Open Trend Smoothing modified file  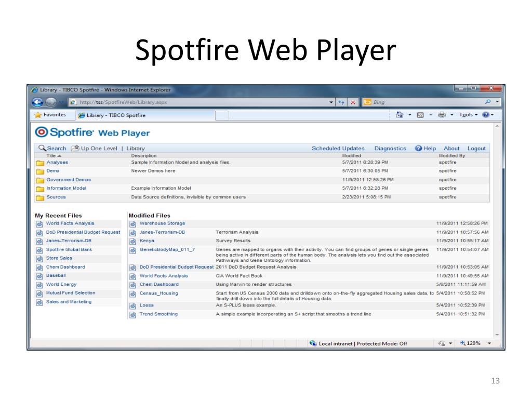158,314
